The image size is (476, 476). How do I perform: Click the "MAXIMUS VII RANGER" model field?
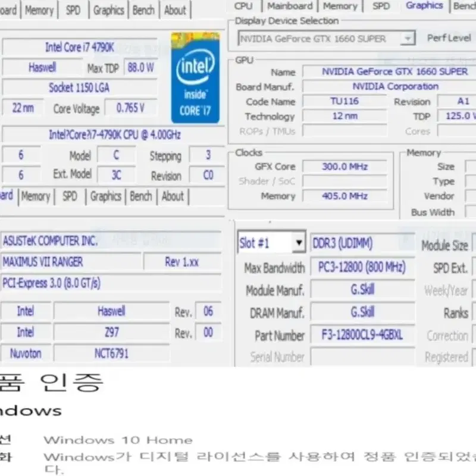pyautogui.click(x=71, y=262)
